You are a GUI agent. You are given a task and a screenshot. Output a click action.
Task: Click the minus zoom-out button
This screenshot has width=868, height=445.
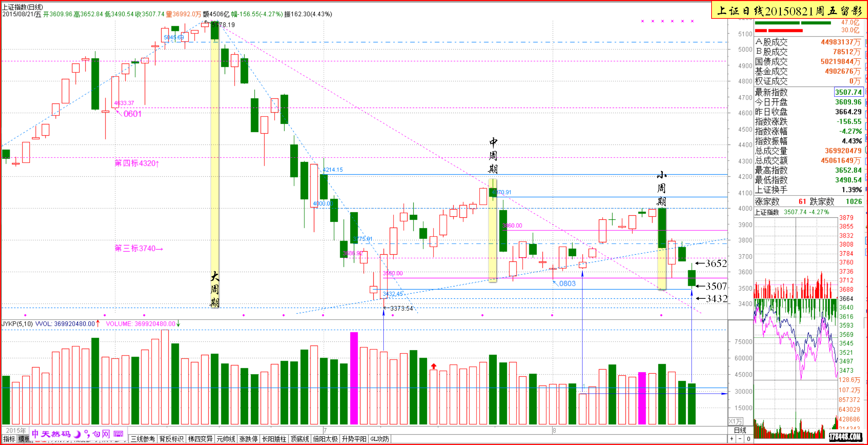[740, 439]
